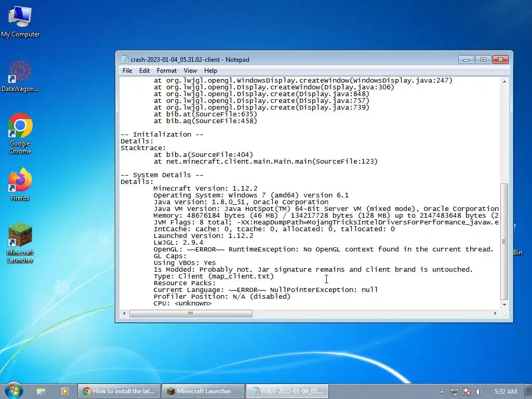
Task: Switch to crash log Notepad taskbar button
Action: [287, 391]
